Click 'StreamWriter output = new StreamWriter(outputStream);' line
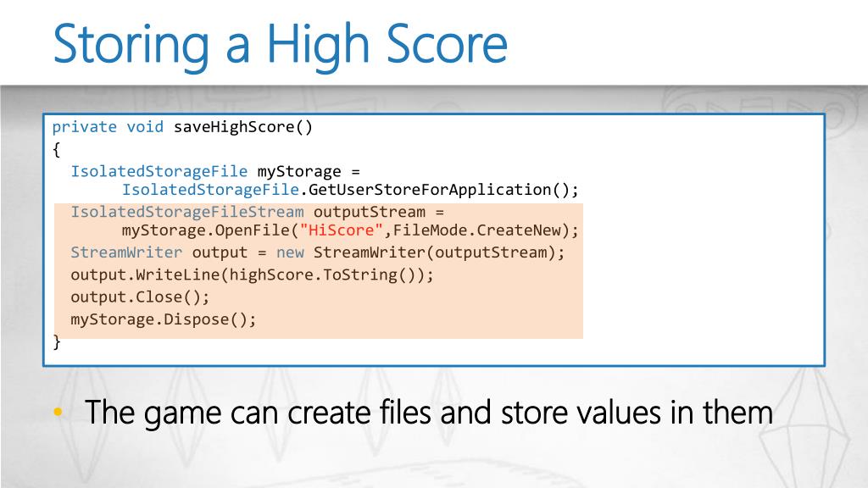 (318, 252)
